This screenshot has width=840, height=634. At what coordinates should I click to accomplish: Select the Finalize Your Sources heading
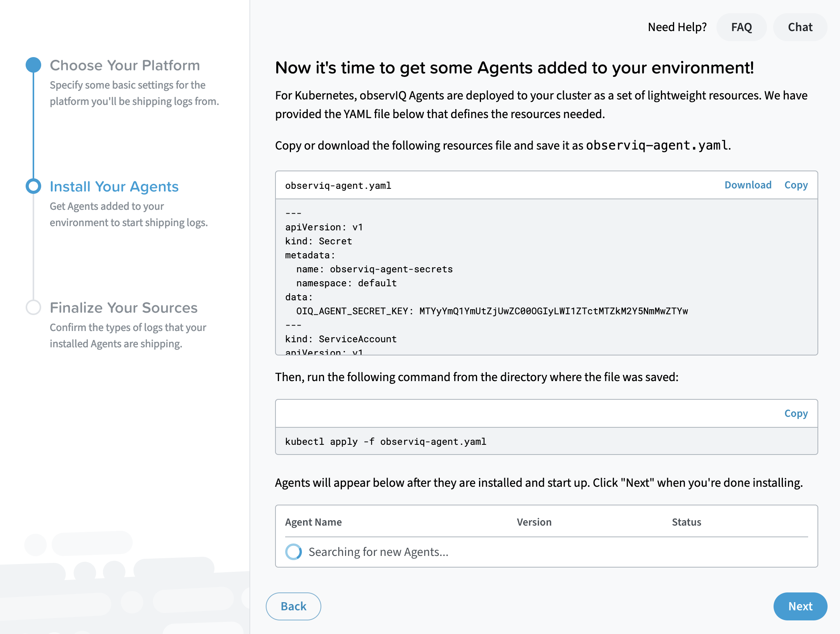124,308
